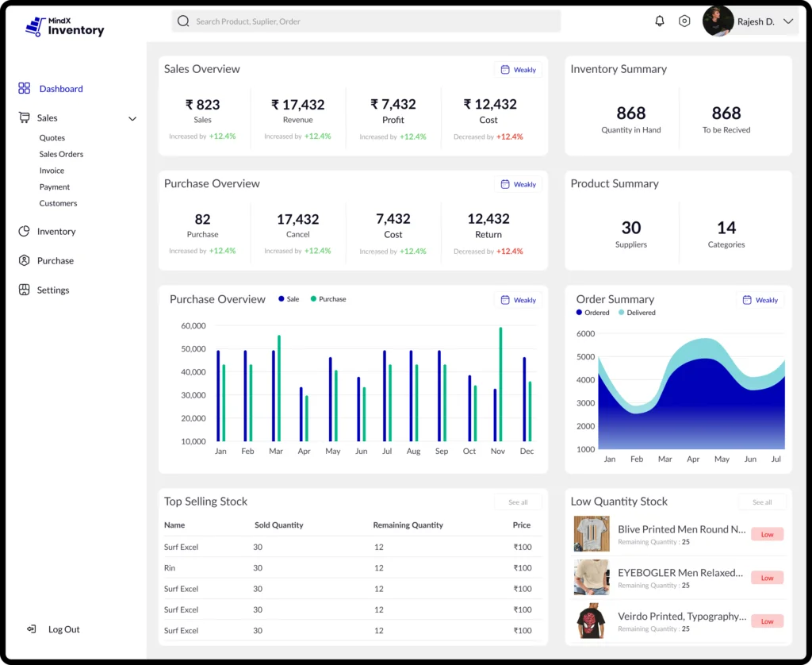The height and width of the screenshot is (665, 812).
Task: Click the calendar icon on Sales Overview Weakly button
Action: 505,70
